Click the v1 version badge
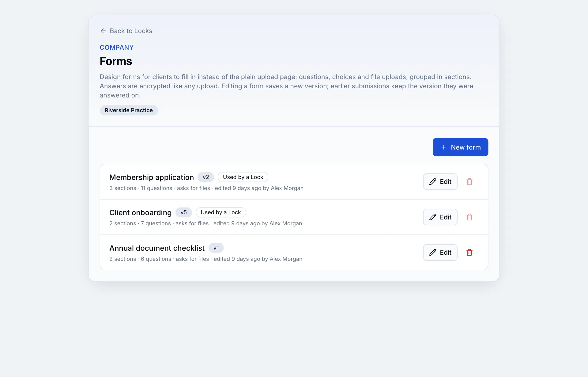588x377 pixels. tap(216, 248)
